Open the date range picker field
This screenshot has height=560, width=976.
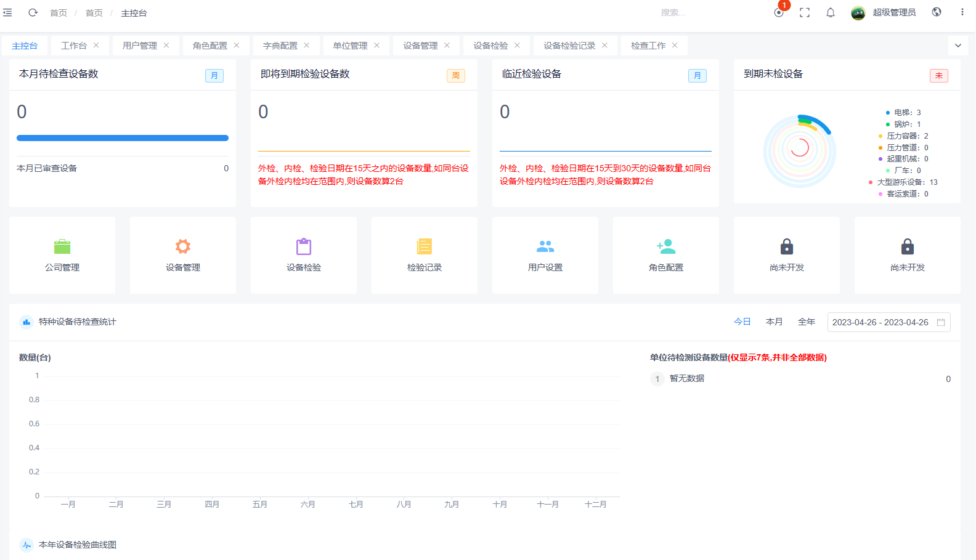coord(889,322)
